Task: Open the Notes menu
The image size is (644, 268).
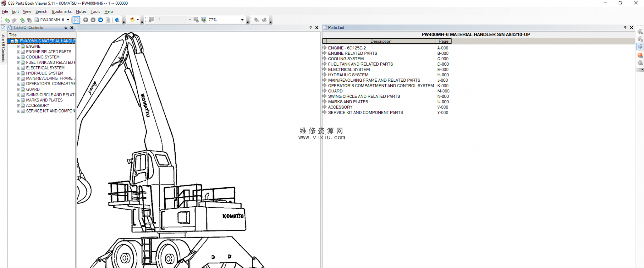Action: coord(81,11)
